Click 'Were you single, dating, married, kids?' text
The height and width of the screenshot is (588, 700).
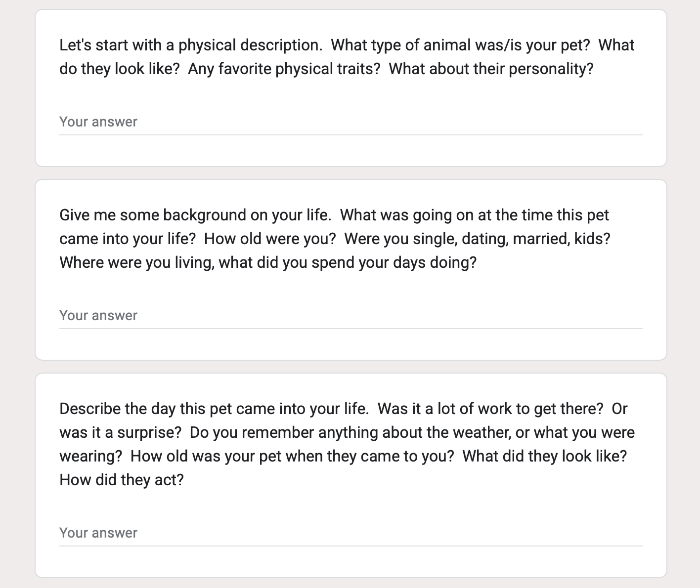pos(477,239)
